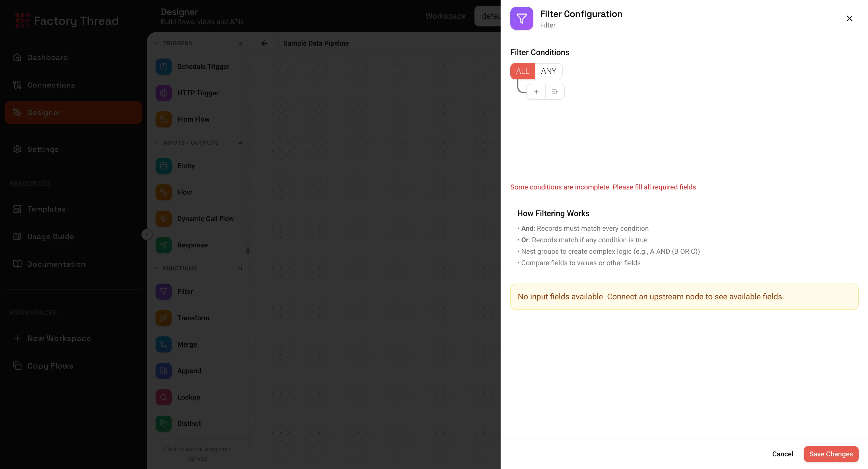The width and height of the screenshot is (868, 469).
Task: Click the Entity database icon
Action: (163, 166)
